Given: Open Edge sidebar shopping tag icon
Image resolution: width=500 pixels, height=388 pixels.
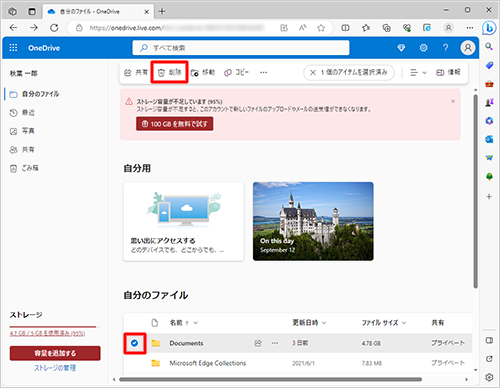Looking at the screenshot, I should tap(489, 65).
